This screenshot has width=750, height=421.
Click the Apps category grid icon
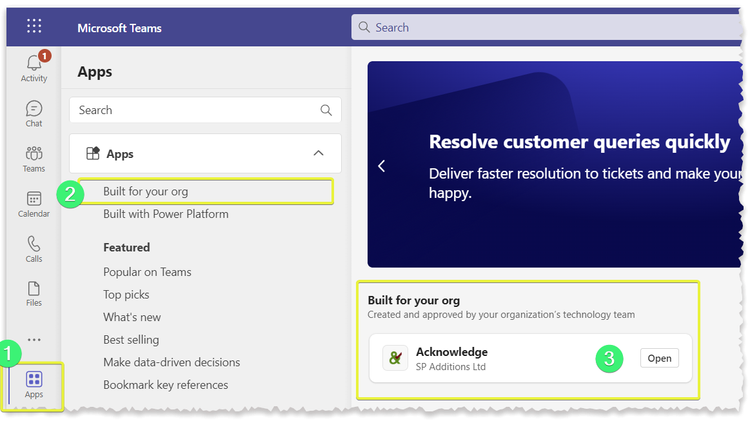[x=92, y=154]
